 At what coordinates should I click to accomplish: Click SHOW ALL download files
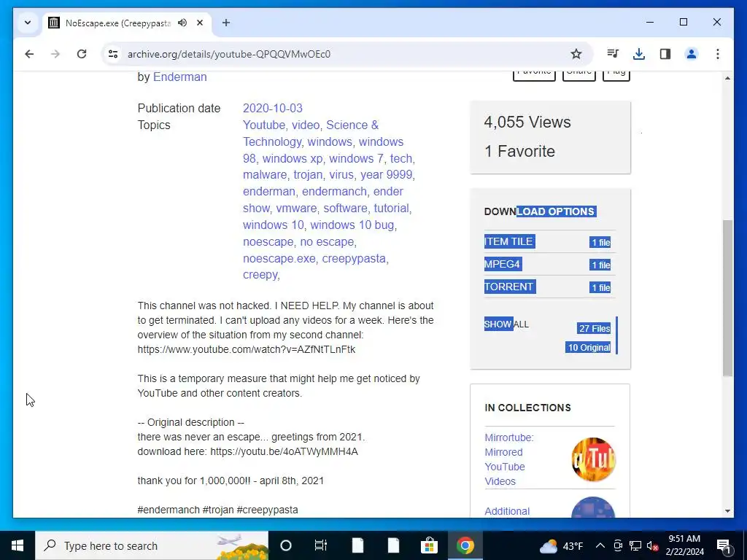[x=506, y=324]
